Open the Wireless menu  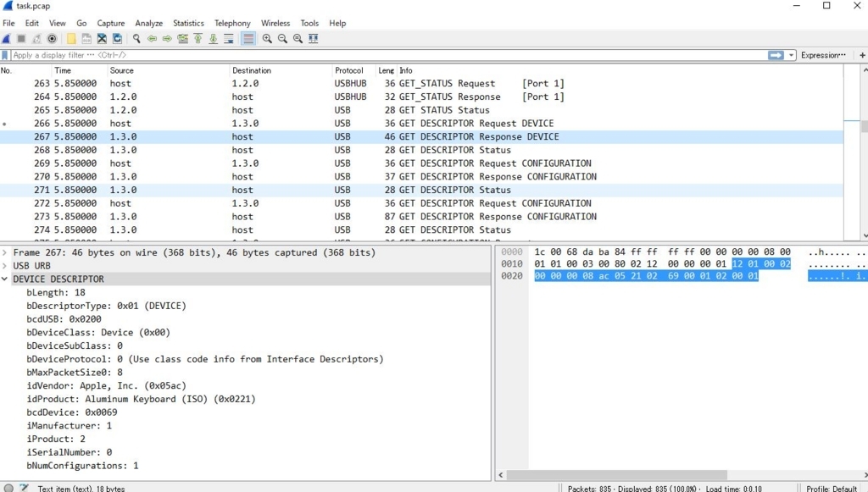click(x=275, y=23)
